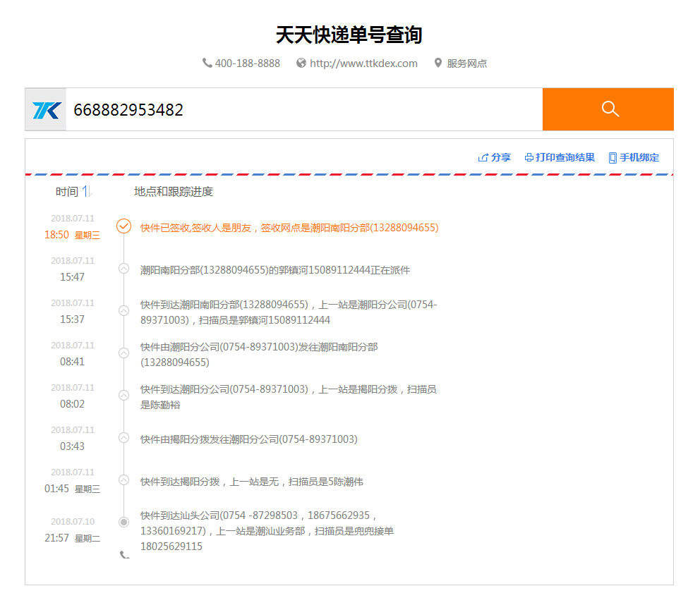Click the 18:50 星期三 timestamp

click(x=72, y=235)
